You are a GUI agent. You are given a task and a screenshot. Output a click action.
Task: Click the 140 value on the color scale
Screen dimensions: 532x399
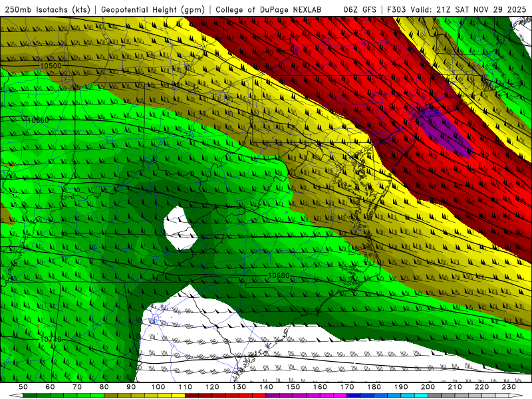point(266,387)
